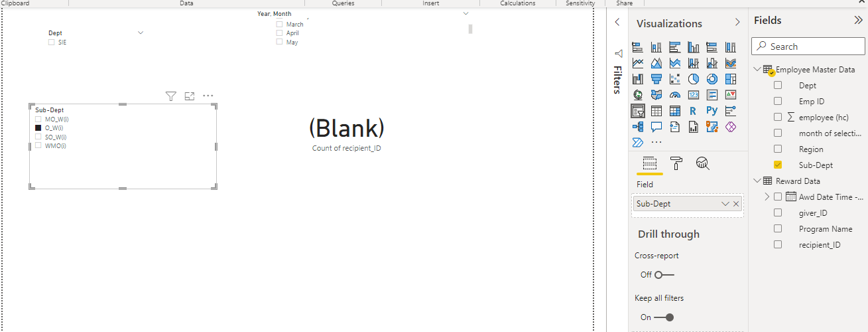The width and height of the screenshot is (868, 332).
Task: Select the Line chart visual
Action: [x=638, y=63]
